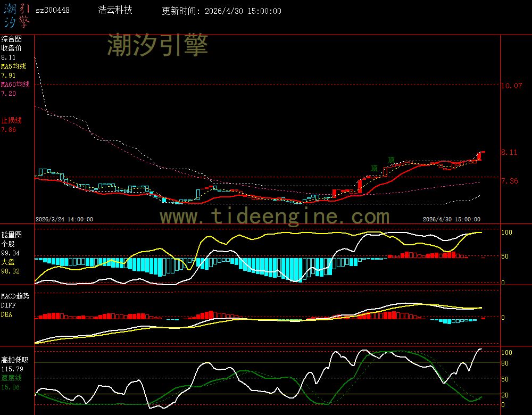Image resolution: width=532 pixels, height=415 pixels.
Task: Click the green 速度线 legend label
Action: pos(11,378)
